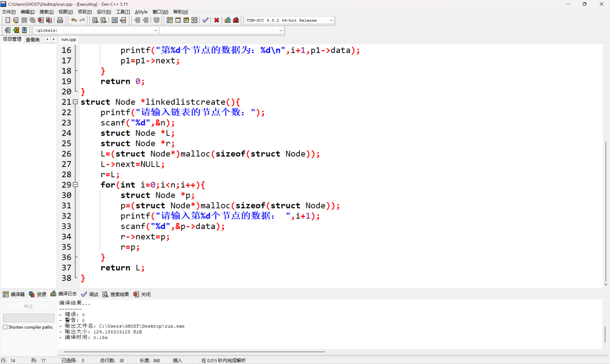Switch to the 调试 debug tab
Screen dimensions: 610x364
click(90, 294)
